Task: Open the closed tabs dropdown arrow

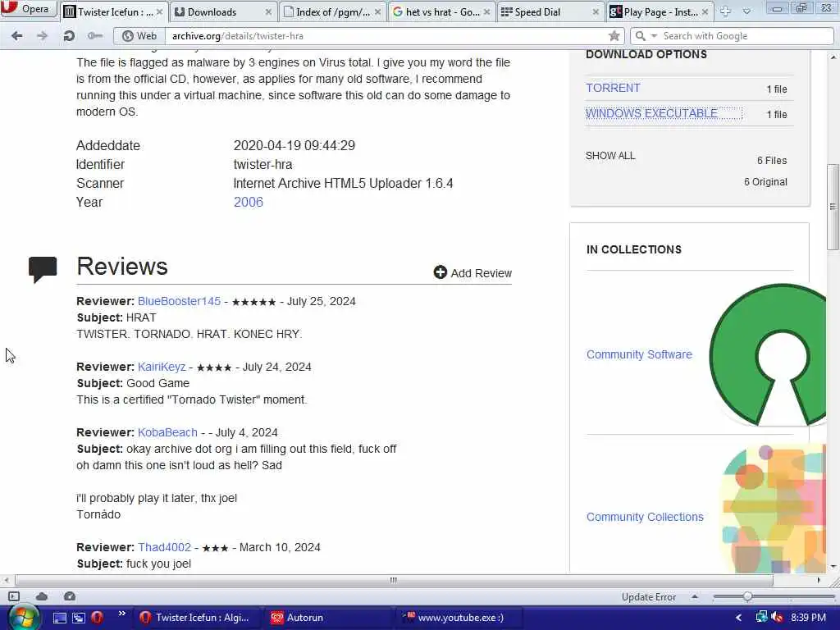Action: tap(746, 11)
